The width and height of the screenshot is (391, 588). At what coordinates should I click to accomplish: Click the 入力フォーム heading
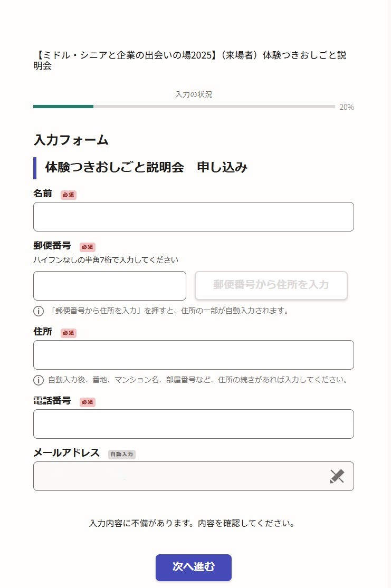click(x=71, y=140)
